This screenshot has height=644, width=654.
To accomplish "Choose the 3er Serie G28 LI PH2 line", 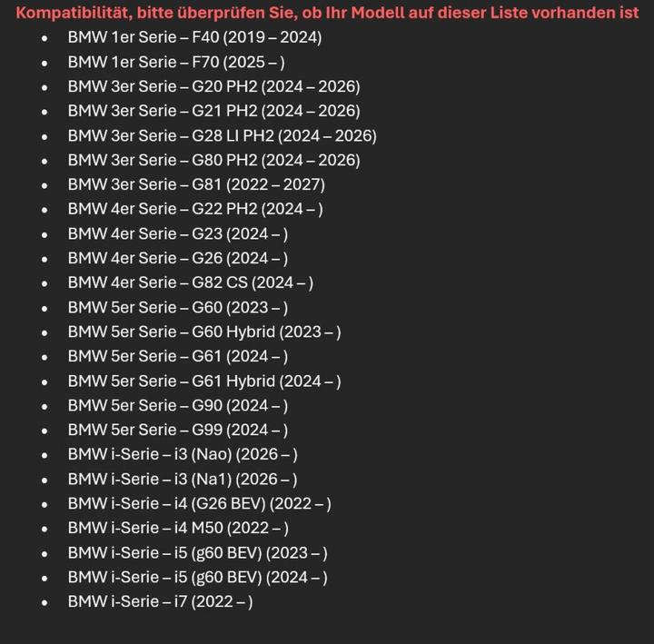I will (x=222, y=135).
